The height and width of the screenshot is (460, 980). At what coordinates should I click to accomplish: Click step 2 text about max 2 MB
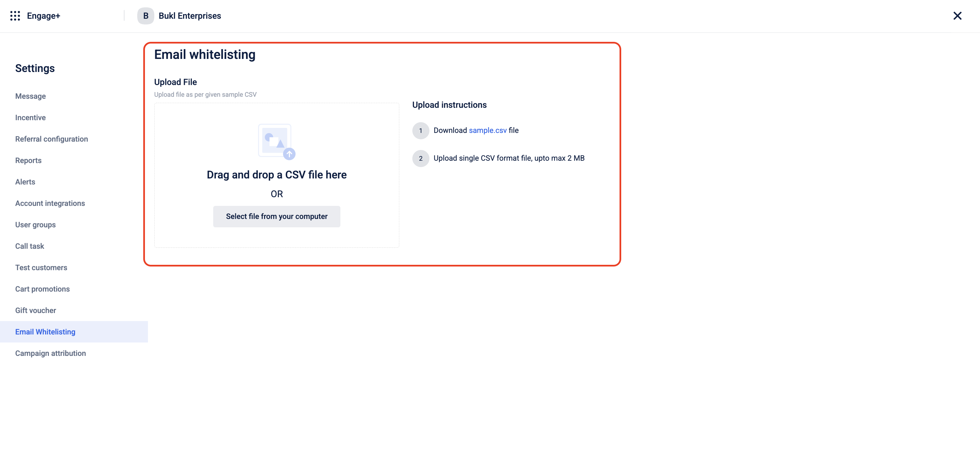pos(509,158)
